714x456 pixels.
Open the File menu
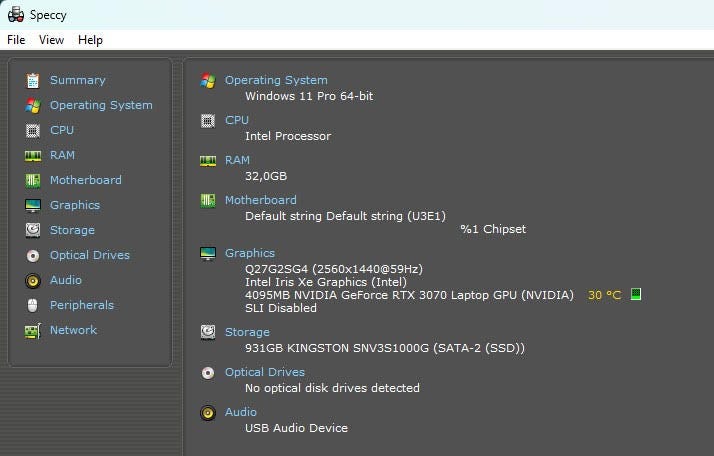click(16, 40)
